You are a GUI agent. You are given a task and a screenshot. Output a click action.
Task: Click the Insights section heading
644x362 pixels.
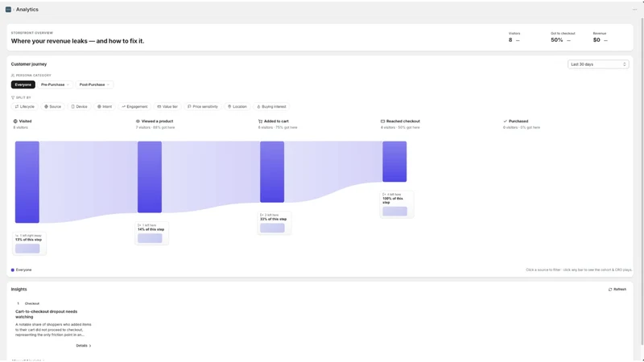pos(19,290)
